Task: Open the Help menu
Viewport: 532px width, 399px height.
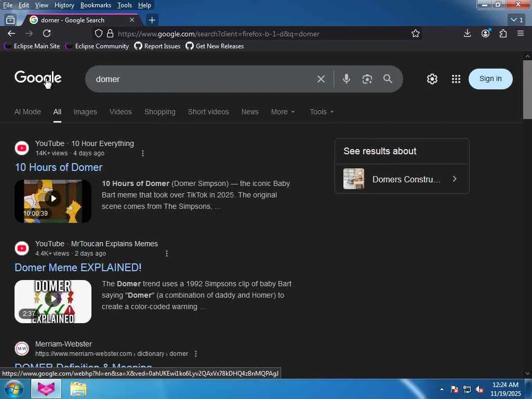Action: click(x=144, y=5)
